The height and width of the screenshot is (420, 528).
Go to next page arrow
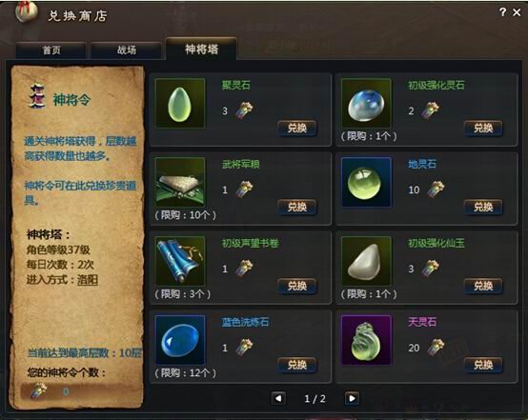(352, 398)
